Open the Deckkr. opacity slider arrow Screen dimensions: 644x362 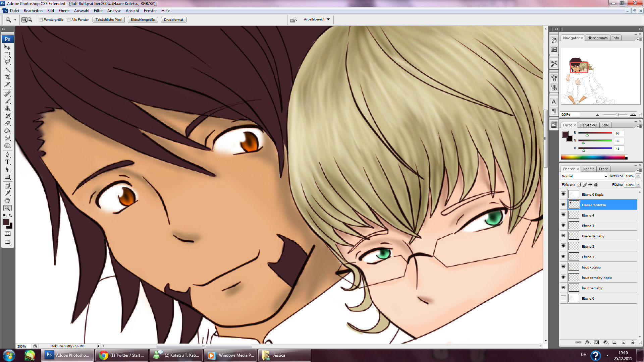[x=638, y=176]
